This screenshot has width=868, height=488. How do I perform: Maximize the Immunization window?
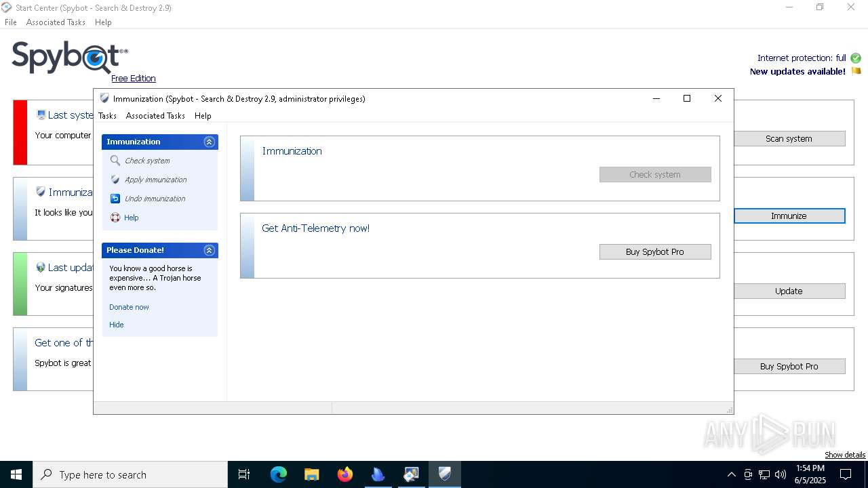(687, 98)
